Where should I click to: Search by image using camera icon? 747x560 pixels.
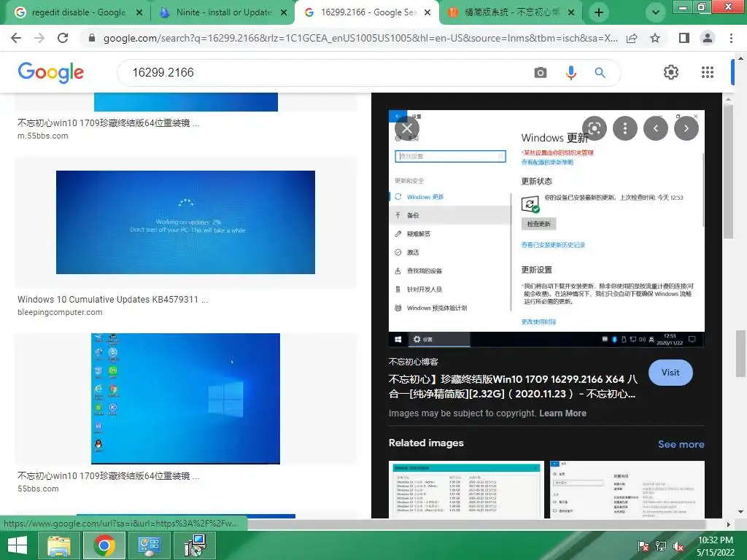[541, 72]
